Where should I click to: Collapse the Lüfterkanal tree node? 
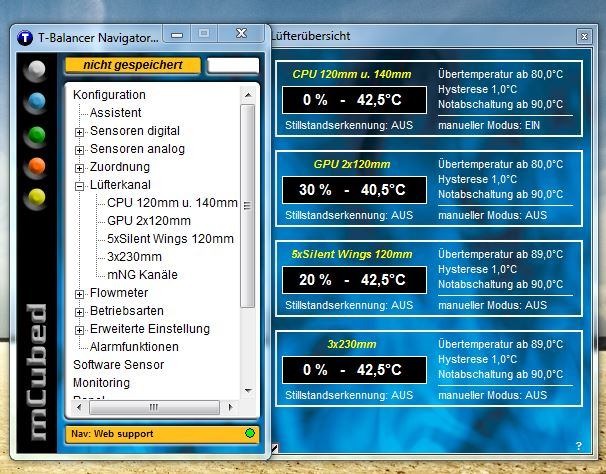click(x=79, y=186)
